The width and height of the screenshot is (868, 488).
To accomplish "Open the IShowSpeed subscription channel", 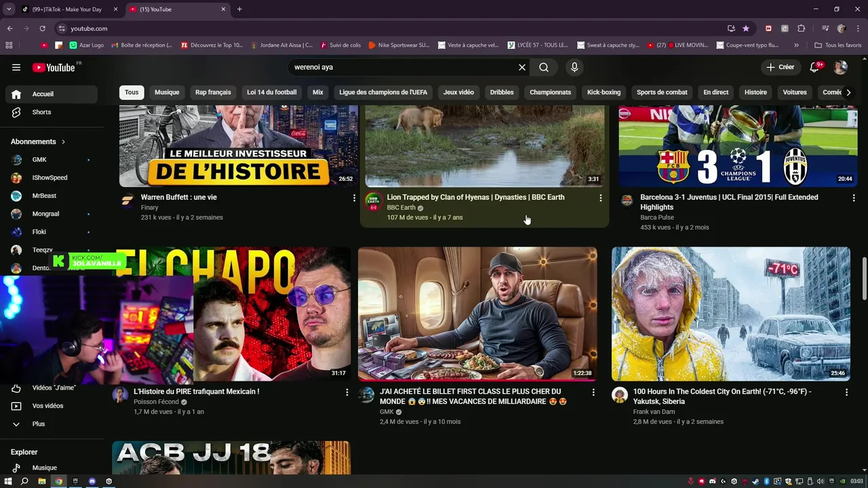I will pos(52,178).
